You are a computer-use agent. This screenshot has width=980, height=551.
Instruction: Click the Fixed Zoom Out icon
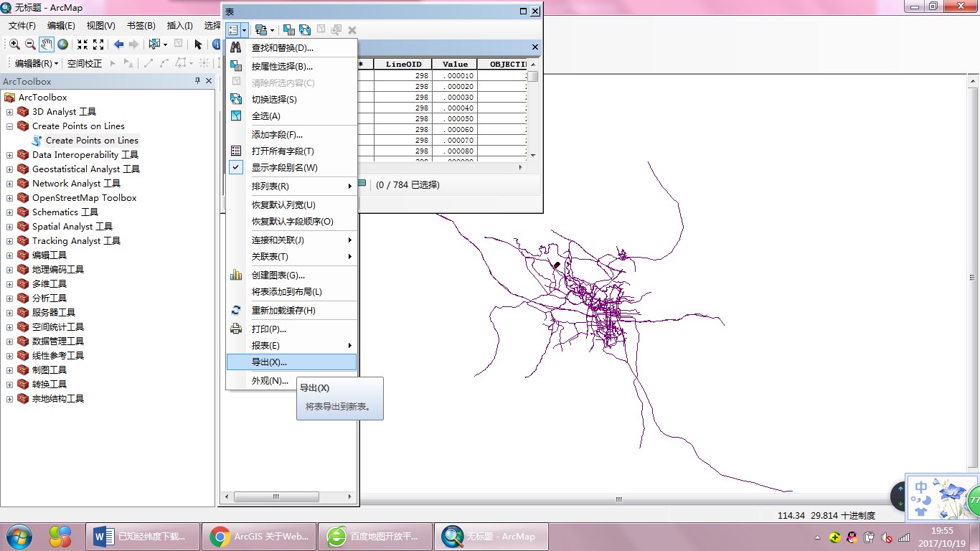(x=98, y=44)
